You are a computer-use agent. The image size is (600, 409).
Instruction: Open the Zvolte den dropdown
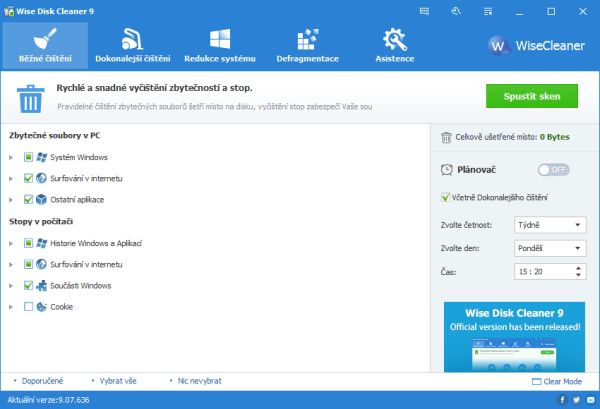(550, 248)
